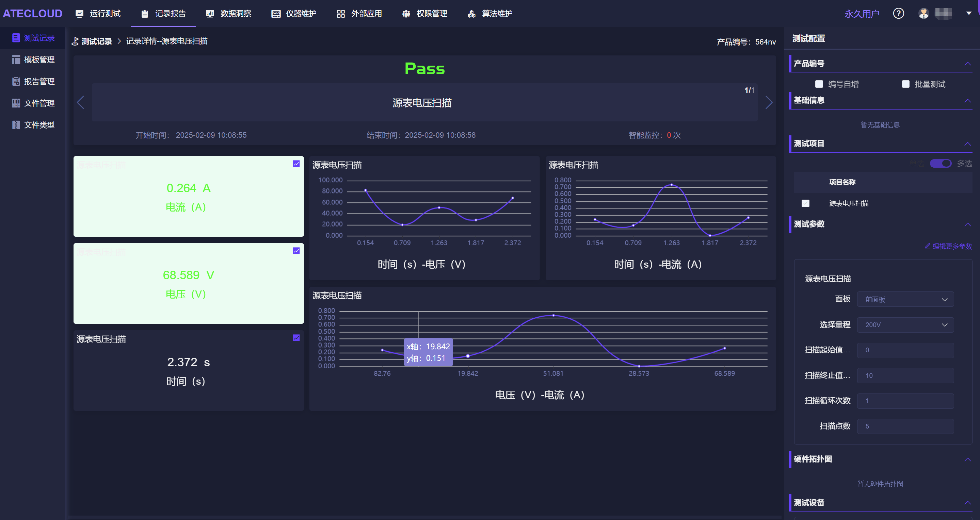Image resolution: width=980 pixels, height=520 pixels.
Task: Enable the 批量测试 checkbox
Action: [x=905, y=84]
